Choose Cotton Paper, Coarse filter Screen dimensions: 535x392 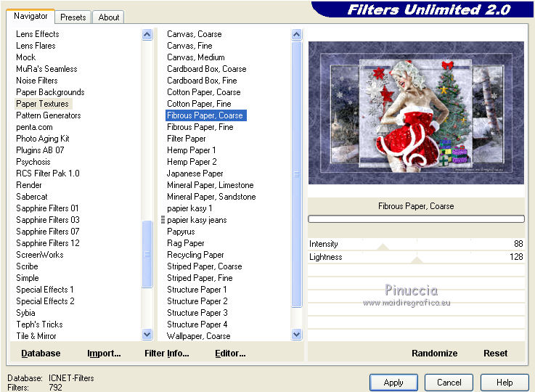pyautogui.click(x=204, y=92)
